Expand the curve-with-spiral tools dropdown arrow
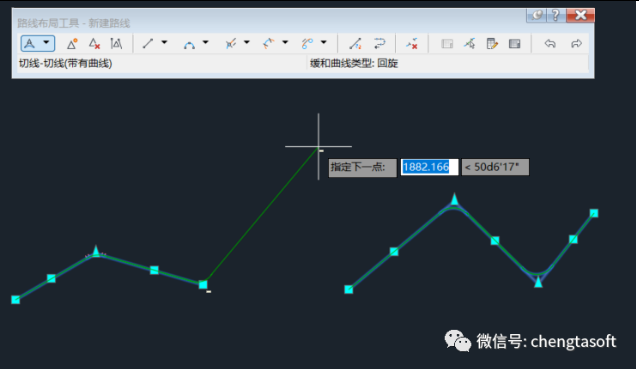 point(285,42)
